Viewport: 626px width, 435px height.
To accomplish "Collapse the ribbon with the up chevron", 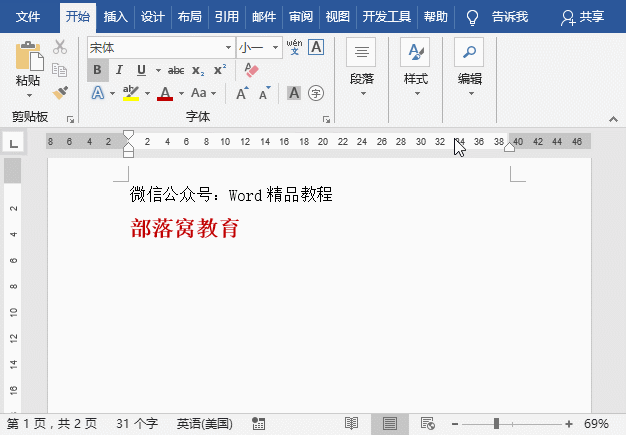I will 613,119.
